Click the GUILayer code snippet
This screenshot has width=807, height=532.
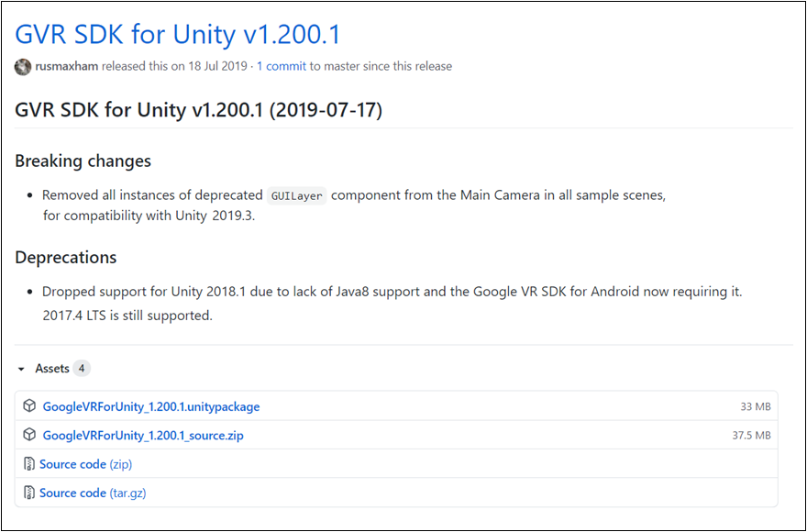point(297,195)
